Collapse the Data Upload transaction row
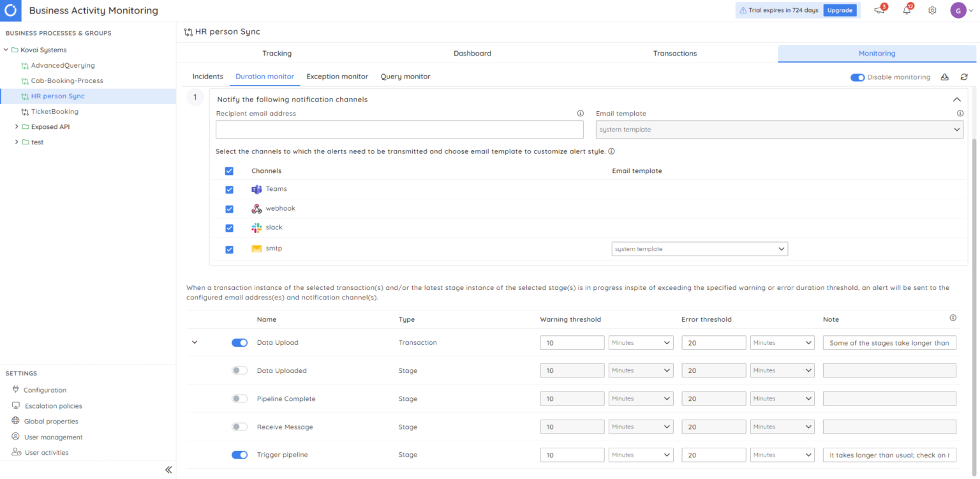This screenshot has width=980, height=479. pyautogui.click(x=195, y=342)
